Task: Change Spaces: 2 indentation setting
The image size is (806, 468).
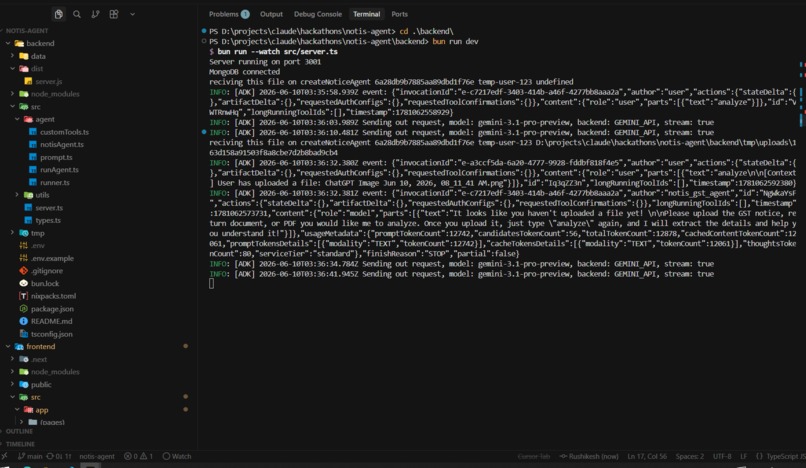Action: click(689, 456)
